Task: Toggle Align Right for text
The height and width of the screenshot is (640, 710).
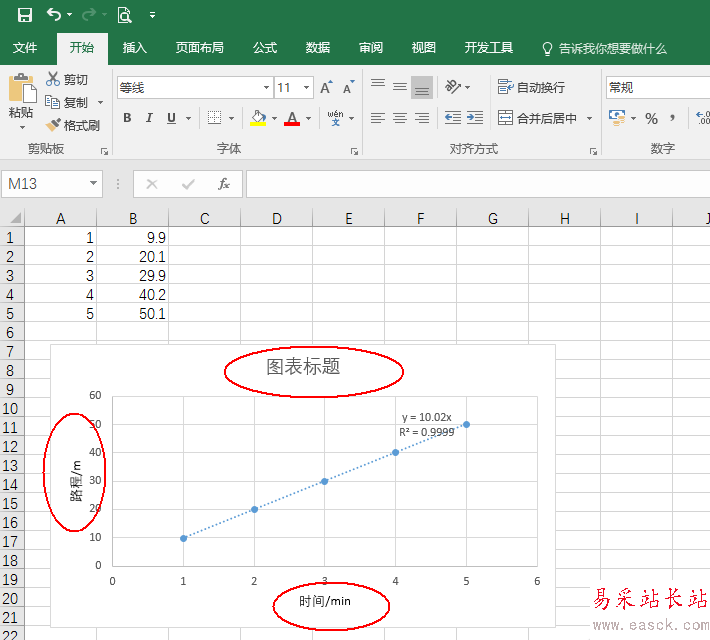Action: (x=422, y=118)
